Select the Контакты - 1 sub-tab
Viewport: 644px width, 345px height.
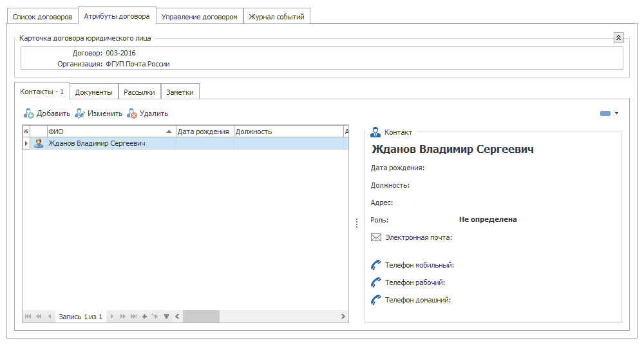42,92
